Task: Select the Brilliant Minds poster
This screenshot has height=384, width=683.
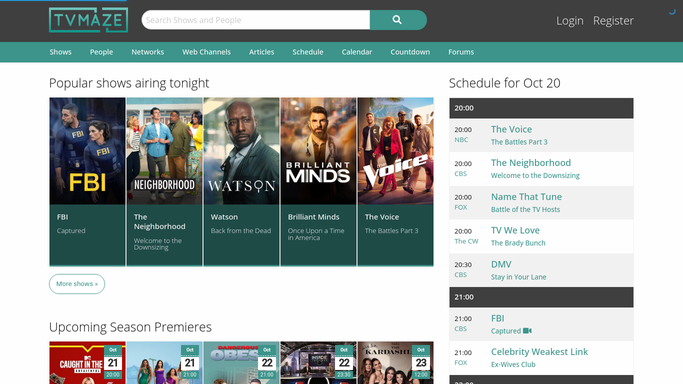Action: [x=318, y=151]
